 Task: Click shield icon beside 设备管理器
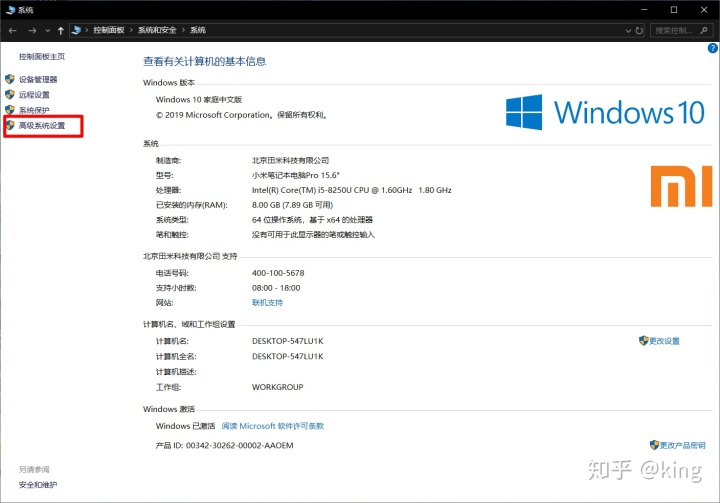point(10,79)
